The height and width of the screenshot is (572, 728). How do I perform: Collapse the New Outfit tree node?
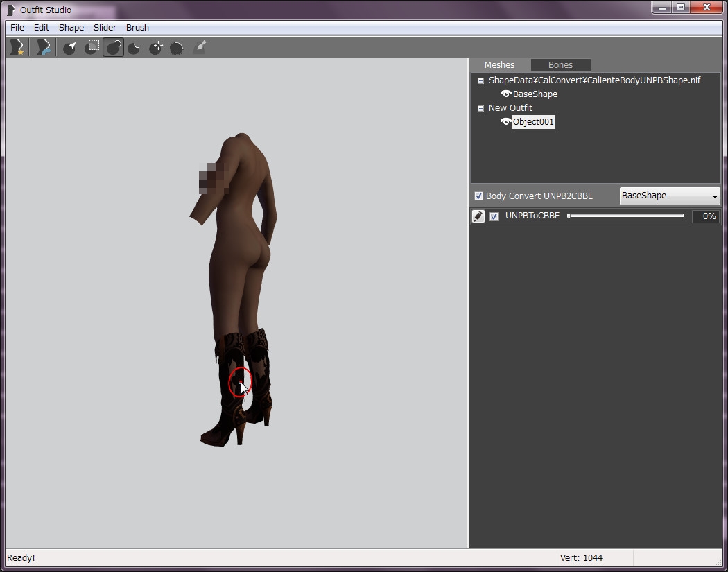480,108
